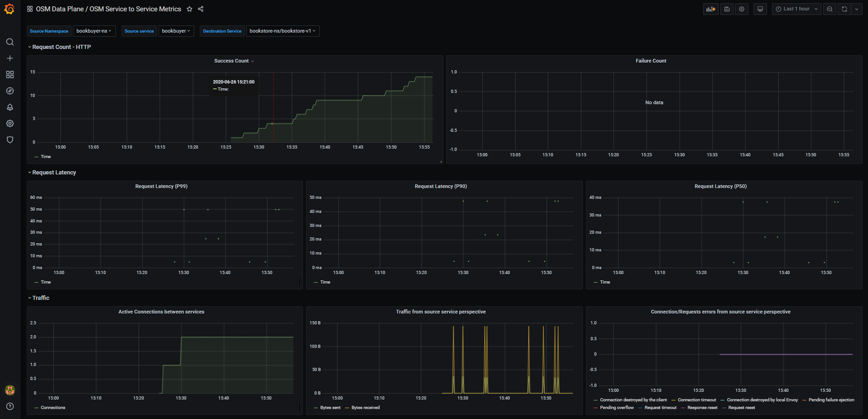Screen dimensions: 868x419
Task: Open the Alerting bell icon
Action: point(10,107)
